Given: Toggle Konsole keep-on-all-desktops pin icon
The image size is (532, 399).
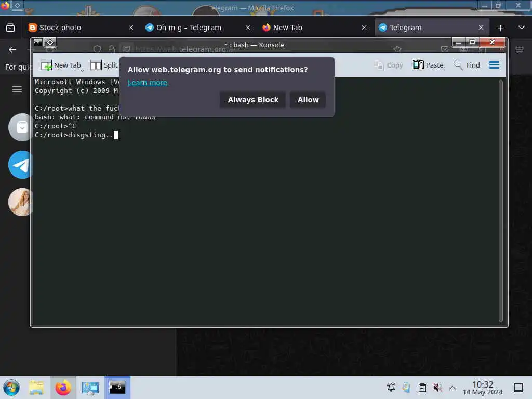Looking at the screenshot, I should 50,43.
